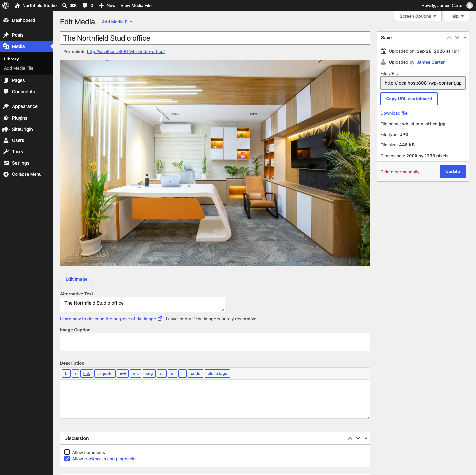
Task: Open the comments bubble in admin bar
Action: pyautogui.click(x=85, y=5)
